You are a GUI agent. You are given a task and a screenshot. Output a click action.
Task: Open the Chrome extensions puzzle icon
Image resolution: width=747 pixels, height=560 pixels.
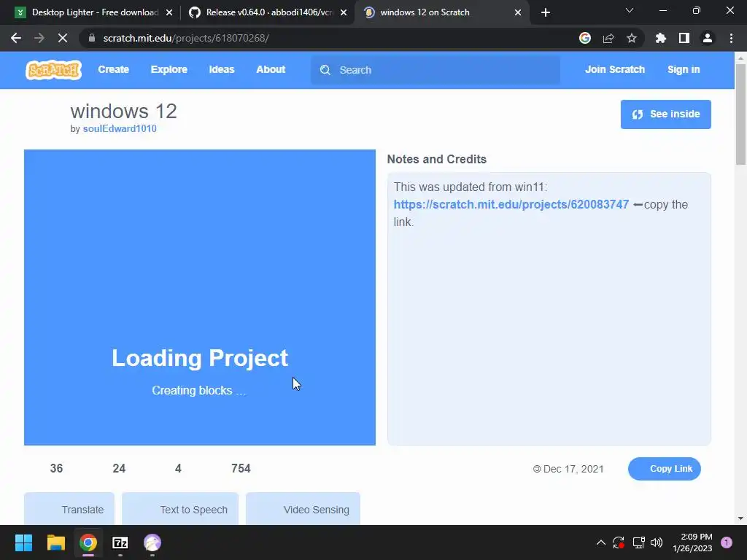pyautogui.click(x=661, y=38)
